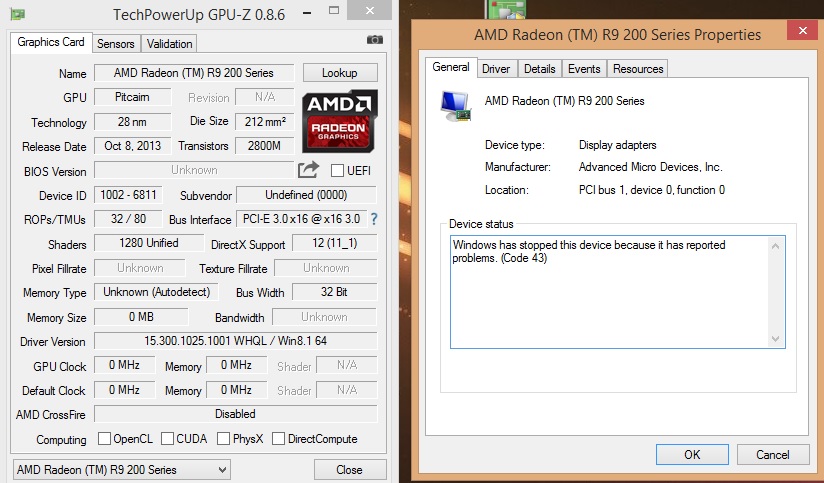Click the display adapter monitor icon in Properties
The height and width of the screenshot is (483, 824).
pos(456,106)
